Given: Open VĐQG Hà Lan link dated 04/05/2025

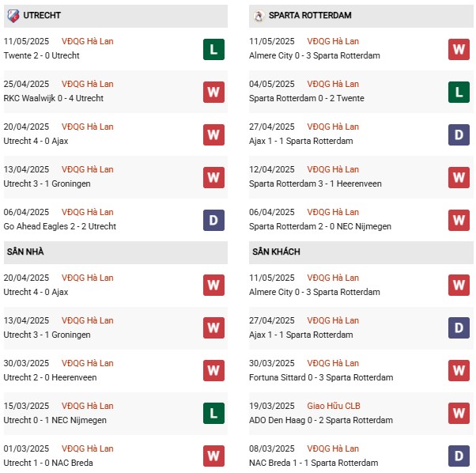Looking at the screenshot, I should tap(333, 84).
